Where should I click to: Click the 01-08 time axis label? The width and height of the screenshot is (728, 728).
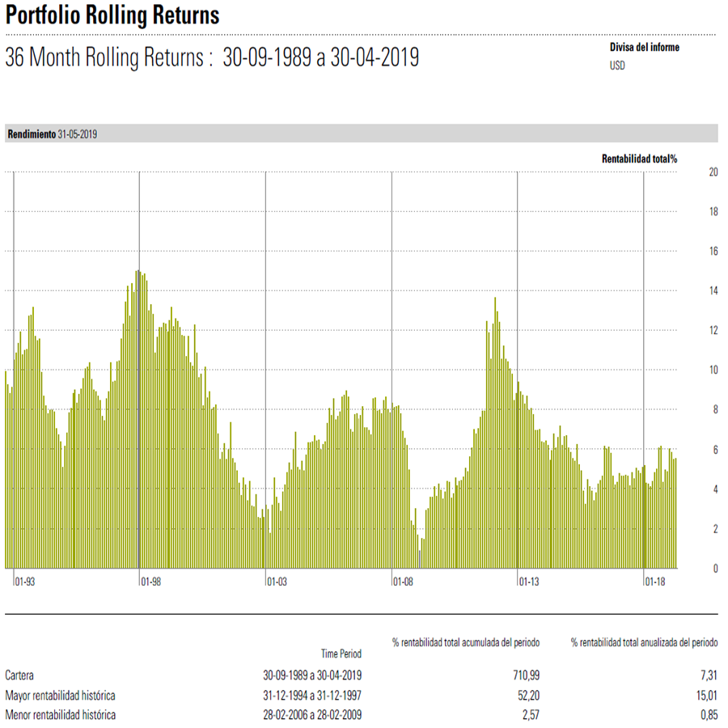pos(403,582)
